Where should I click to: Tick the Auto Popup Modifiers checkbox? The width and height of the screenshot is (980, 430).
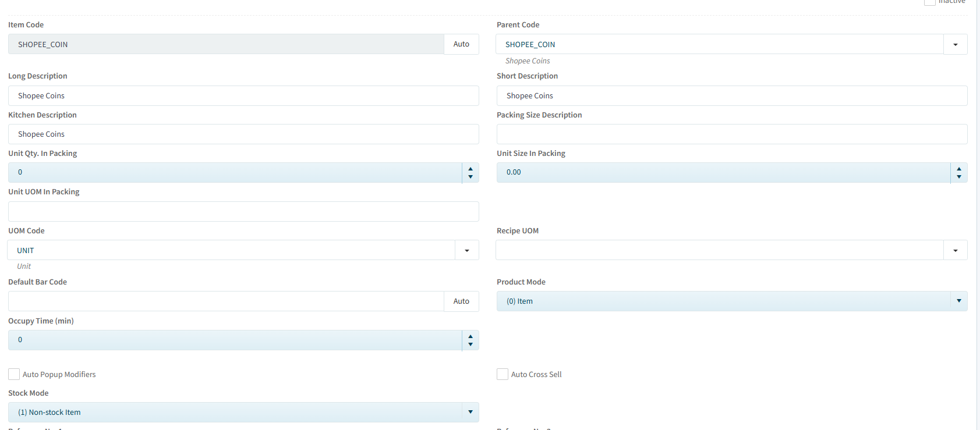click(x=14, y=374)
